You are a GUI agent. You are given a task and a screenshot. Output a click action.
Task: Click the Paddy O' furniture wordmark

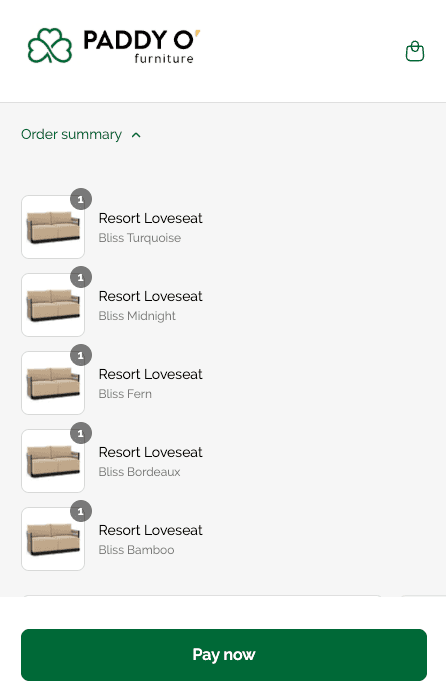tap(142, 46)
